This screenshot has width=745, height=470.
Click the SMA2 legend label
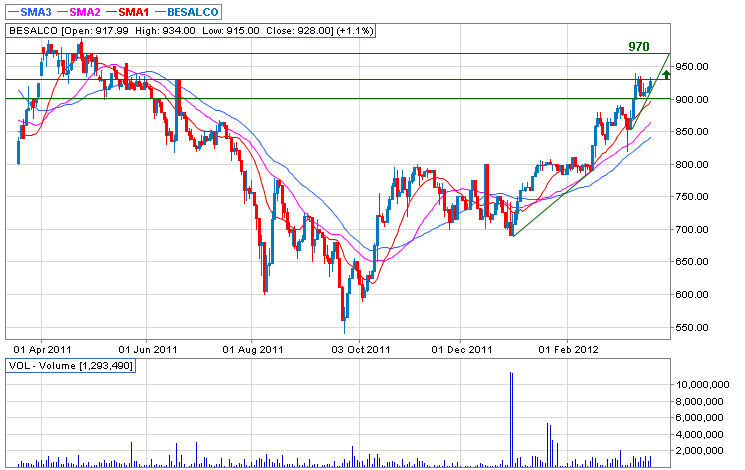[x=85, y=12]
